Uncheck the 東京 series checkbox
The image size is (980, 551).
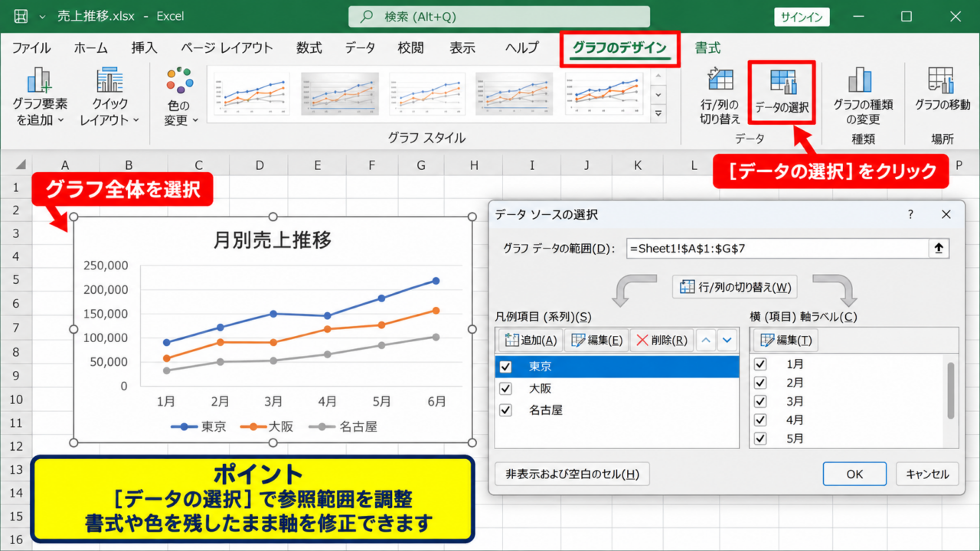505,367
